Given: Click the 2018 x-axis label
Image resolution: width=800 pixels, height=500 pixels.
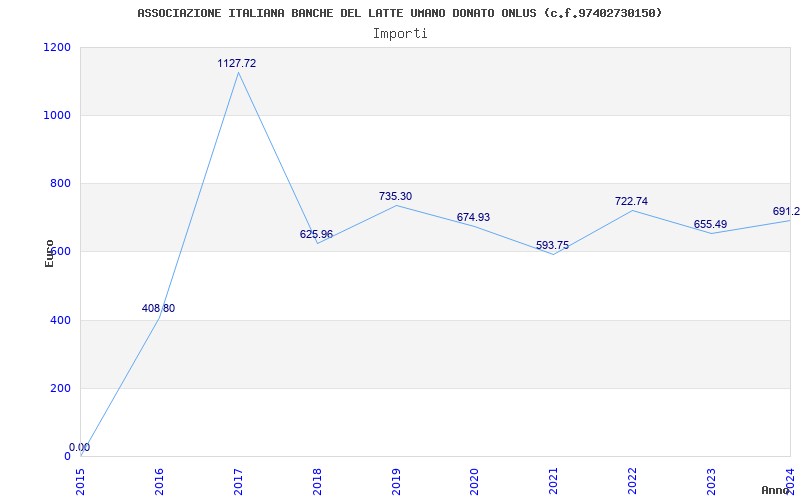Looking at the screenshot, I should 317,481.
